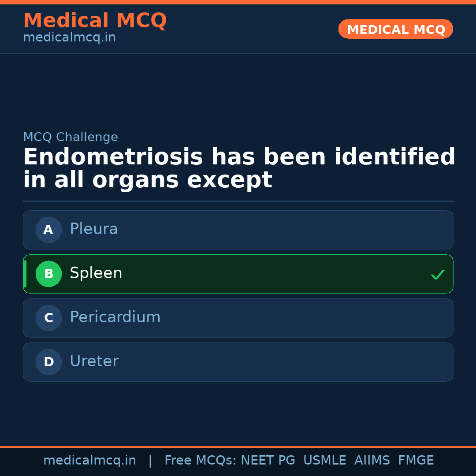476x476 pixels.
Task: Open the medicalmcq.in link in header
Action: (69, 38)
